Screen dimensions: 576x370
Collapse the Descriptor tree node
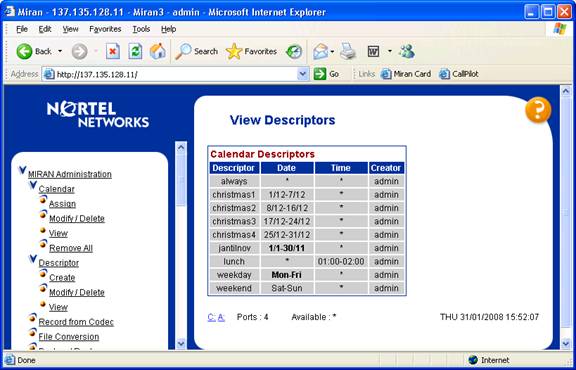click(33, 259)
